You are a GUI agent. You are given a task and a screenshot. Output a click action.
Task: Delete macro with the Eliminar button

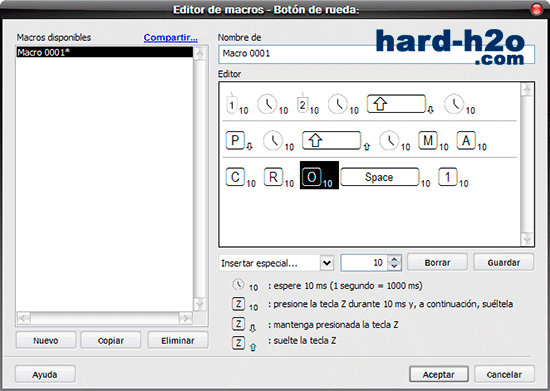pyautogui.click(x=178, y=340)
